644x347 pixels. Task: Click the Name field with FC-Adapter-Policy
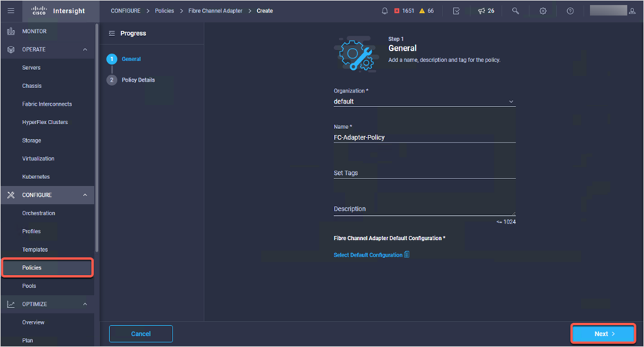click(424, 138)
